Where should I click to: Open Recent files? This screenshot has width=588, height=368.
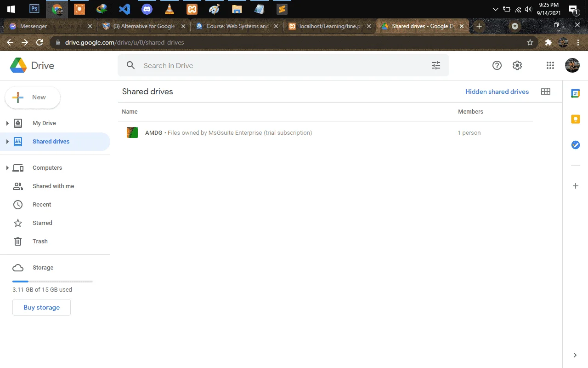click(42, 205)
